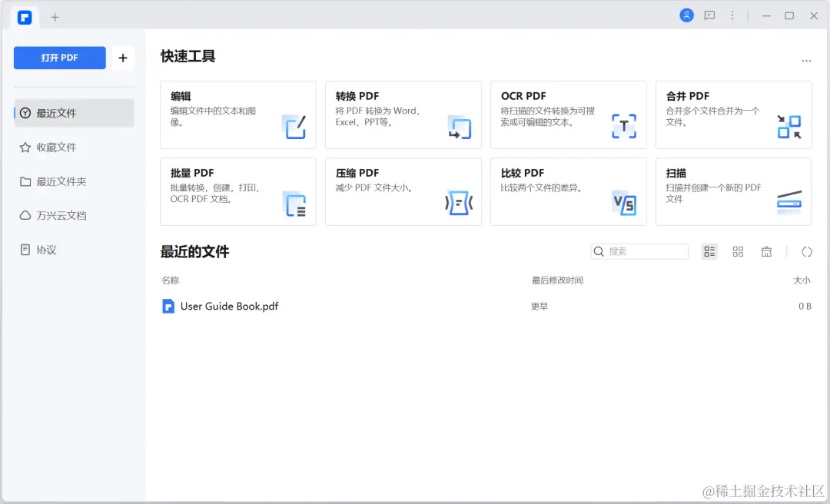Click the search box above recent files

(639, 251)
